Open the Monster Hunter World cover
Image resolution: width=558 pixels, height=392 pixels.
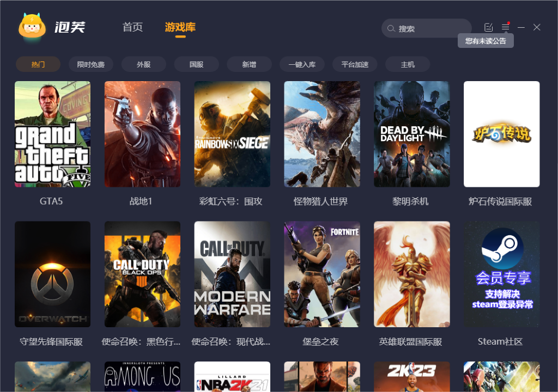(x=322, y=134)
